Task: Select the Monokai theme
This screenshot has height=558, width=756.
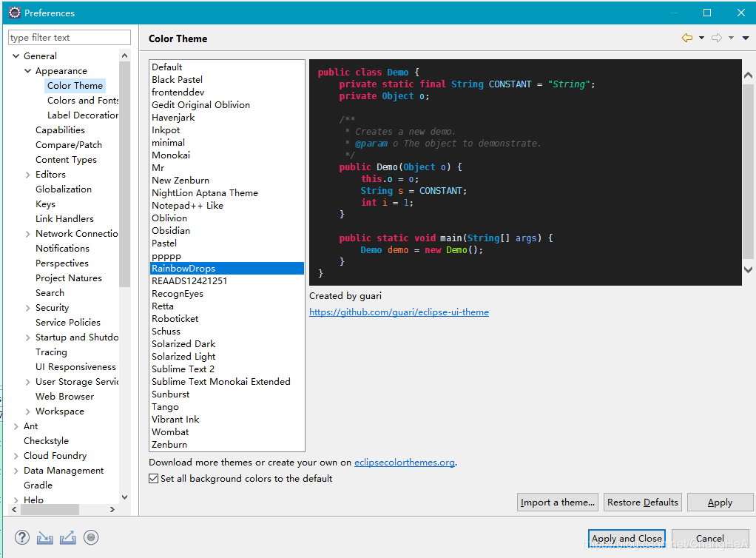Action: pos(227,155)
